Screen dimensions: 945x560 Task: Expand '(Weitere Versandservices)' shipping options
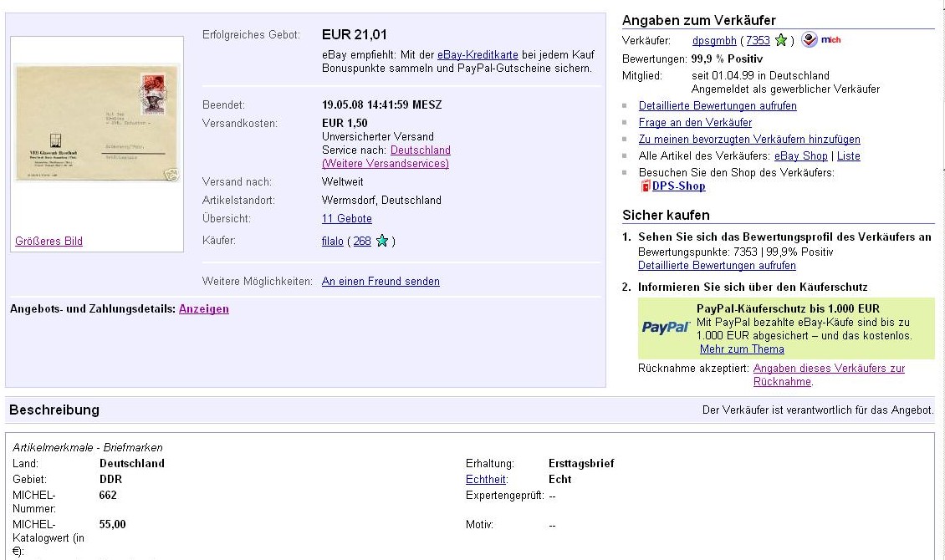[x=385, y=164]
